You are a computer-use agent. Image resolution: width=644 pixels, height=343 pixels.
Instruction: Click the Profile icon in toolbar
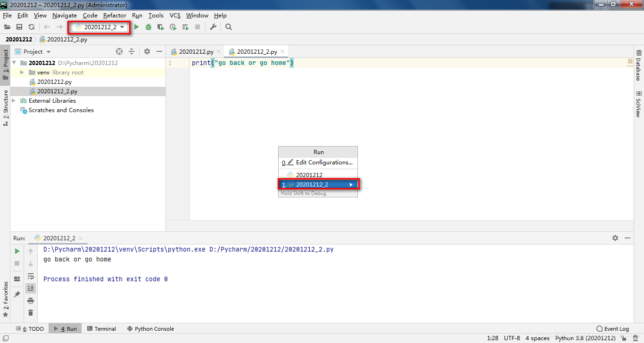[x=173, y=27]
